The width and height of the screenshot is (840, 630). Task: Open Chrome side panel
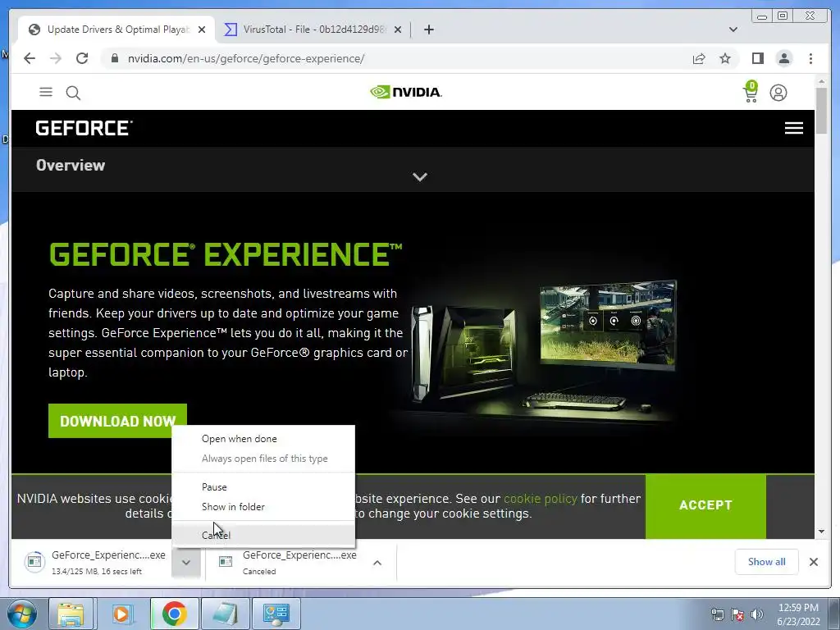point(757,58)
